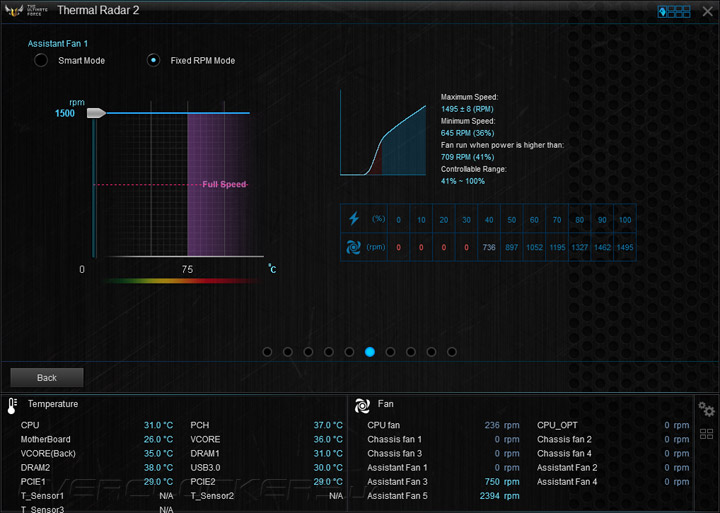Click the 1462 rpm table cell

coord(602,247)
